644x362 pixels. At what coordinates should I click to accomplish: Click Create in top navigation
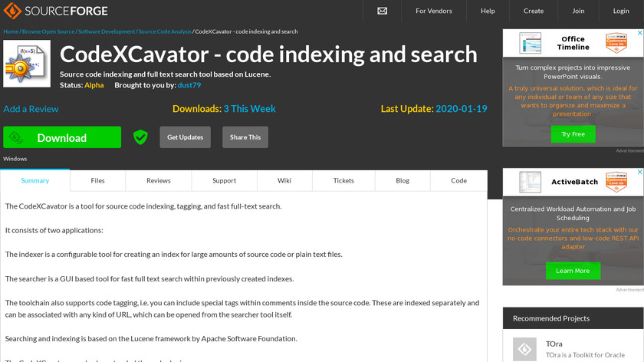pos(534,11)
